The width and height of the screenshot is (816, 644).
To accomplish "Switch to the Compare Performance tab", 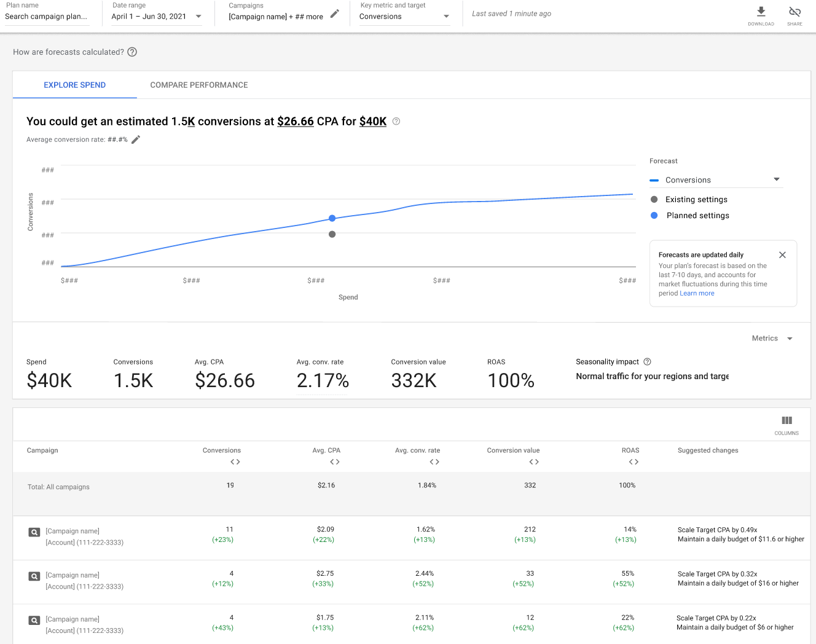I will tap(199, 85).
